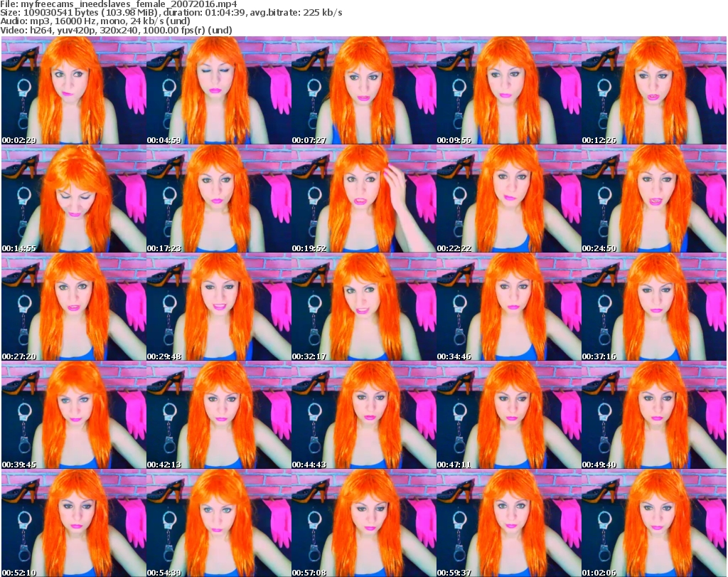728x577 pixels.
Task: Select the thumbnail stamped 00:09:56
Action: coord(508,90)
